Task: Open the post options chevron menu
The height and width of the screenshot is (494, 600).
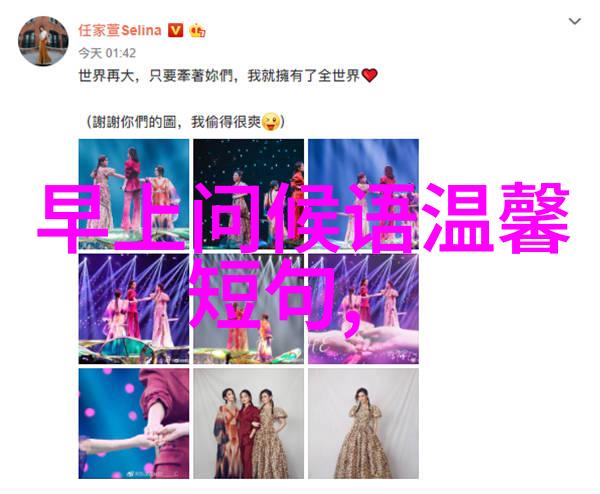Action: click(575, 21)
